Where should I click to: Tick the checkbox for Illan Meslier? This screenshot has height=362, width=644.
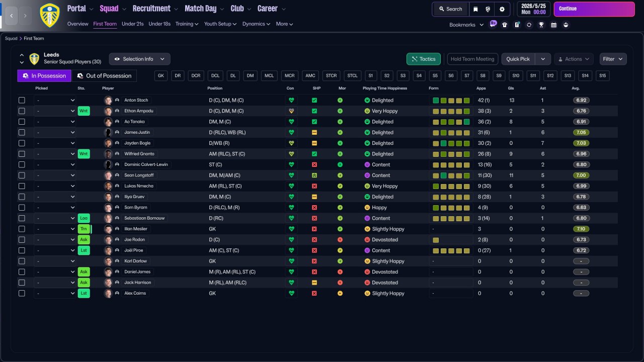pyautogui.click(x=22, y=229)
